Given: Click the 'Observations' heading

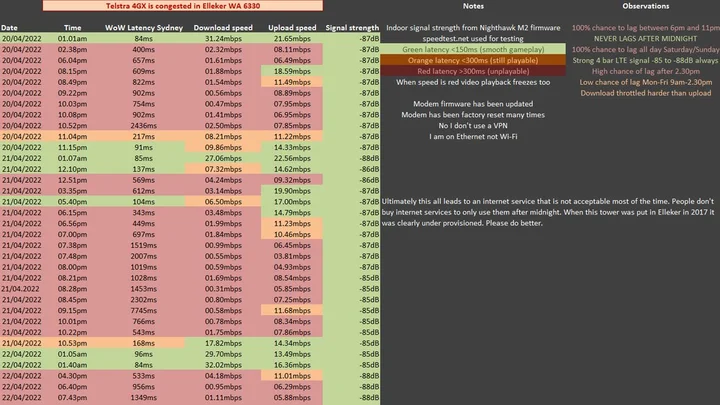Looking at the screenshot, I should (x=646, y=6).
